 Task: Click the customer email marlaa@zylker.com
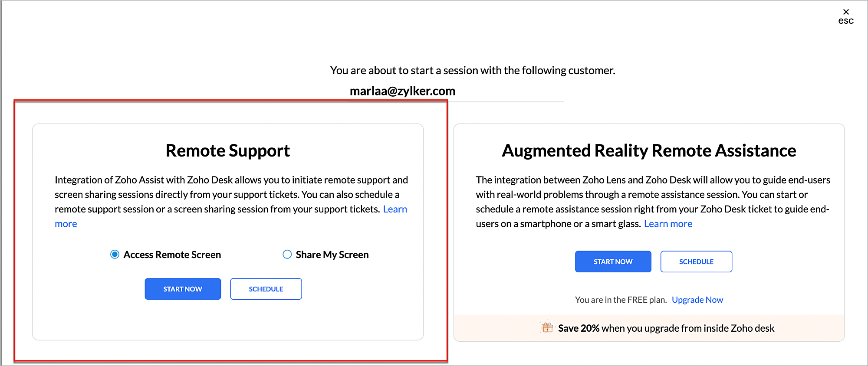402,91
